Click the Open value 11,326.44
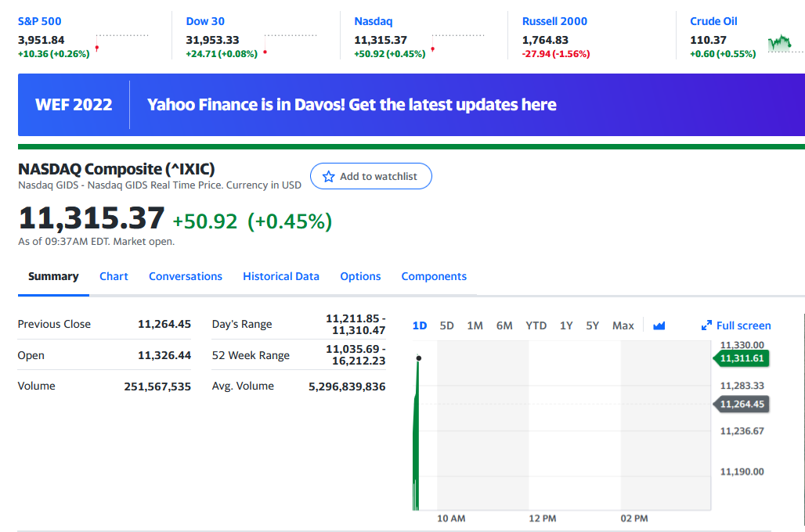805x532 pixels. tap(164, 355)
